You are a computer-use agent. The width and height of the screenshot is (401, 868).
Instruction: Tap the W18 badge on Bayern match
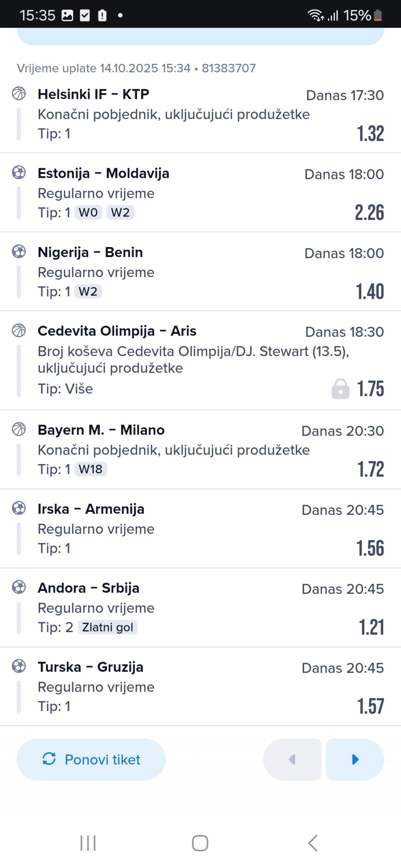(x=91, y=469)
